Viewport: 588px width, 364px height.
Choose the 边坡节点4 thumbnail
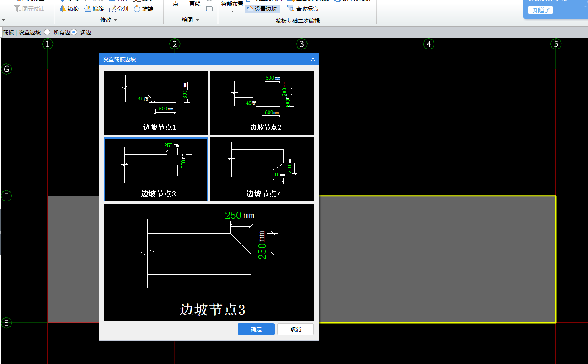click(262, 169)
